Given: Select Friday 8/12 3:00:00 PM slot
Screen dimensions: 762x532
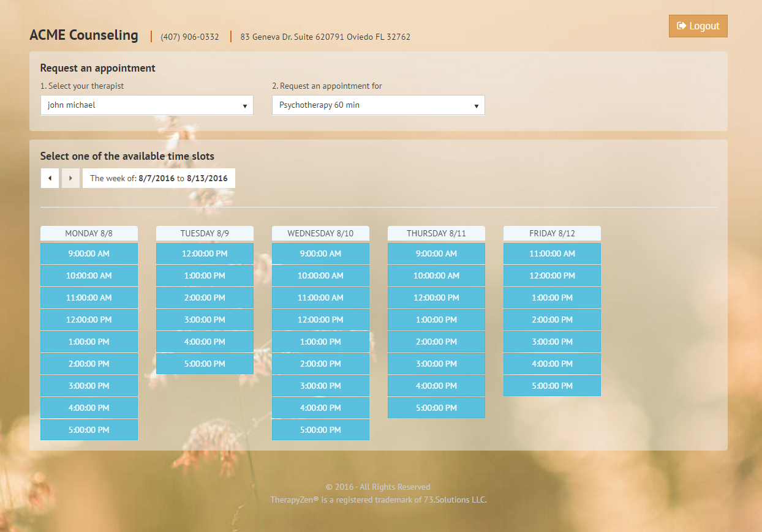Looking at the screenshot, I should (552, 342).
